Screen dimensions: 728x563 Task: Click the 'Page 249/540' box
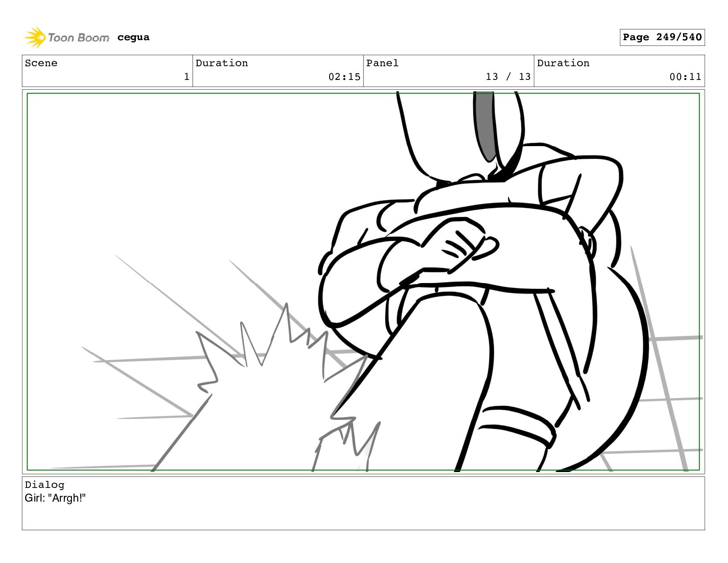click(662, 37)
